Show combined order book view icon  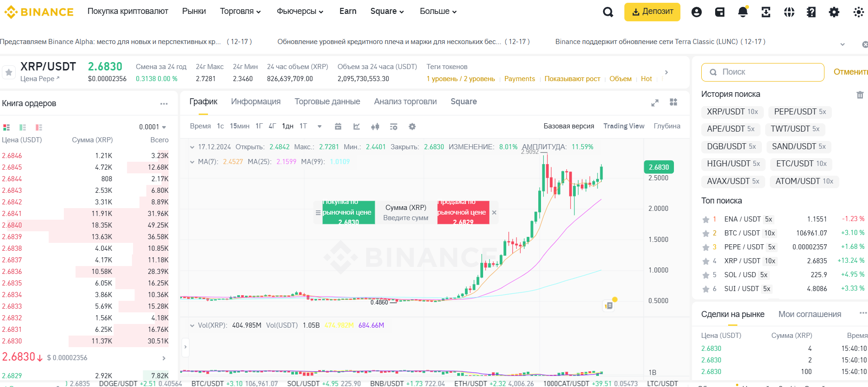(x=6, y=127)
